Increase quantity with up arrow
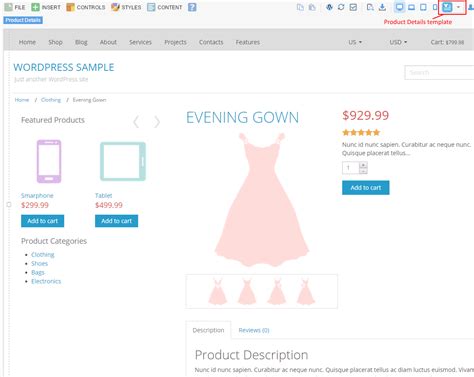The width and height of the screenshot is (474, 377). [363, 165]
